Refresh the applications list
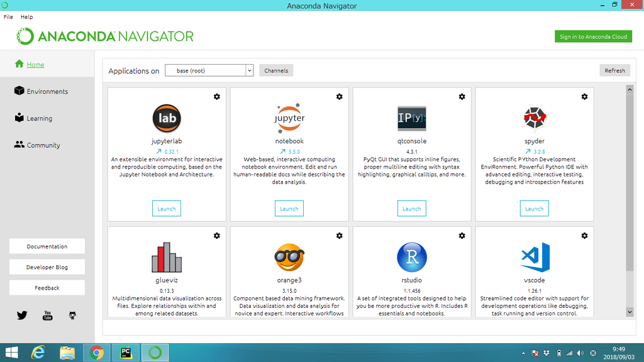This screenshot has width=644, height=362. (x=614, y=70)
